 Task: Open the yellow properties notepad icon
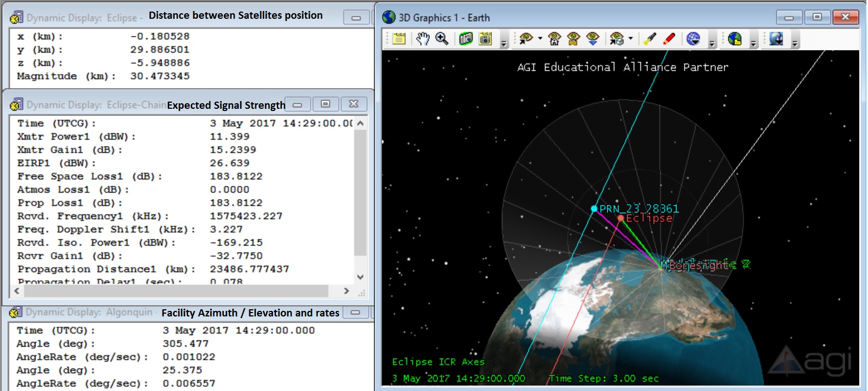pos(399,39)
